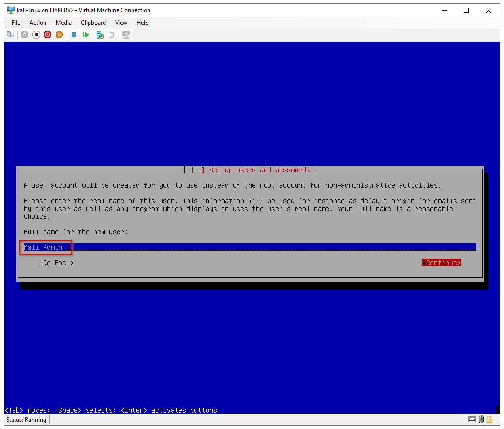Click the Revert arrow icon
Screen dimensions: 504x429
pyautogui.click(x=112, y=35)
